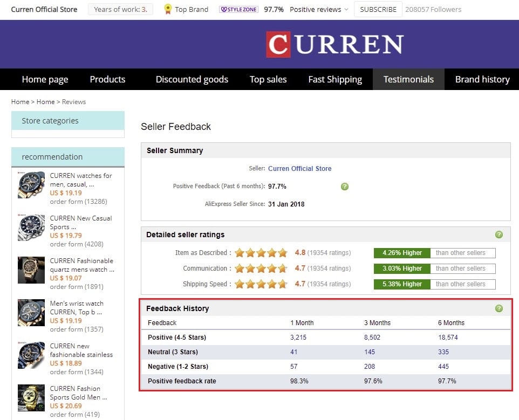Open the Curren Official Store seller link
Screen dimensions: 519x420
tap(300, 169)
